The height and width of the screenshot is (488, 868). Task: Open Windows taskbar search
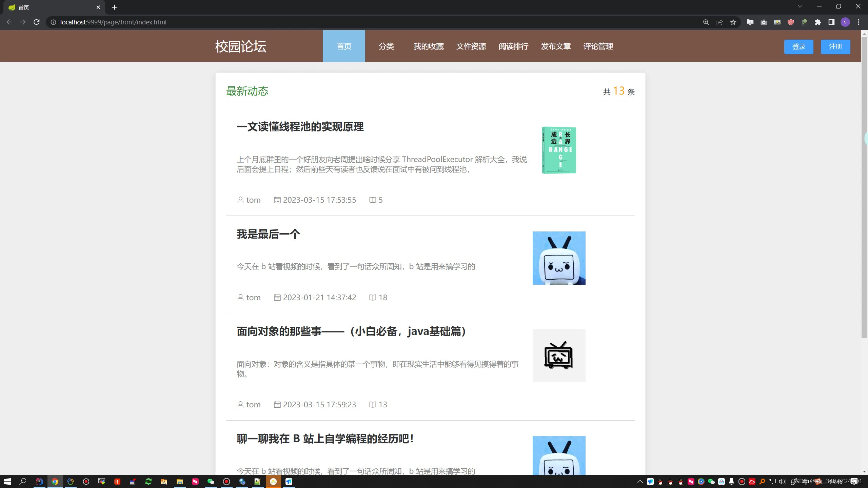pyautogui.click(x=23, y=481)
